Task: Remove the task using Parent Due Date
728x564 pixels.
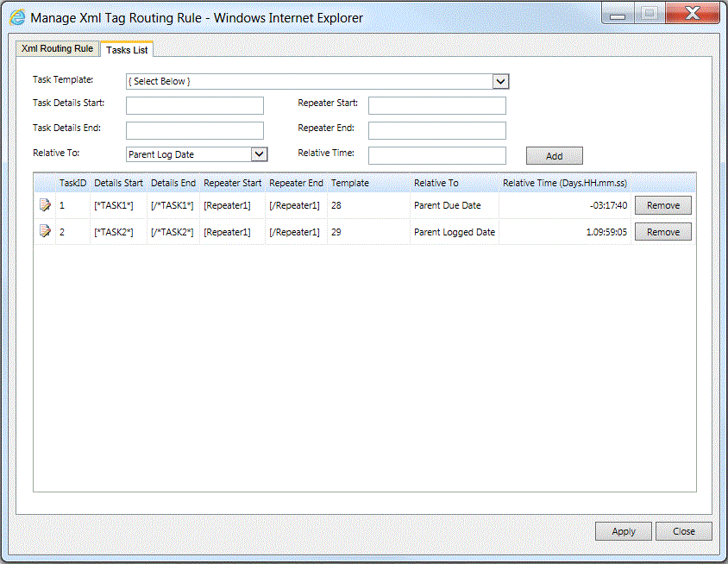Action: click(x=662, y=205)
